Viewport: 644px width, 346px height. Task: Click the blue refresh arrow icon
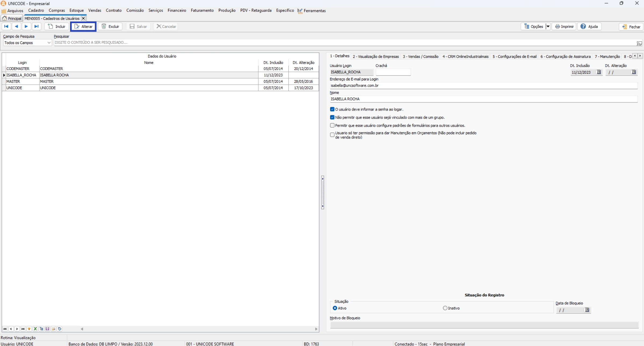[60, 329]
